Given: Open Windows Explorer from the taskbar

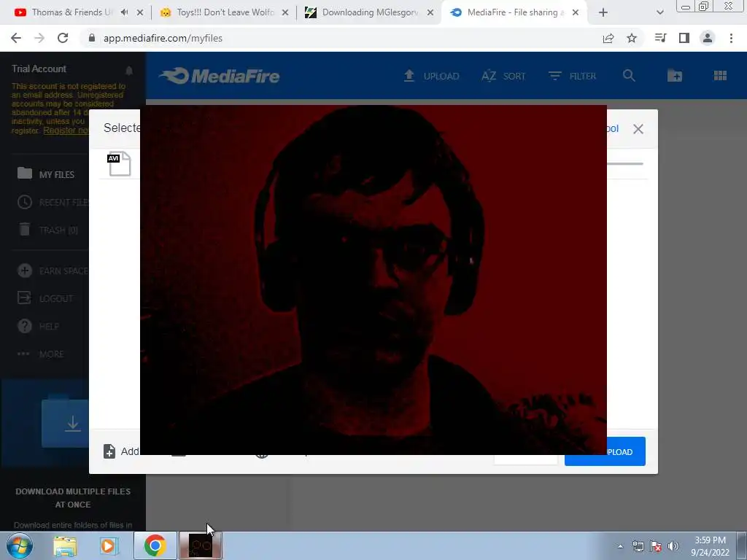Looking at the screenshot, I should pyautogui.click(x=65, y=545).
